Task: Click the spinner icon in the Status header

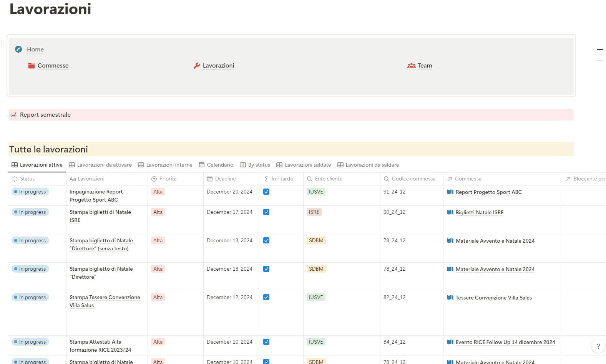Action: click(x=15, y=179)
